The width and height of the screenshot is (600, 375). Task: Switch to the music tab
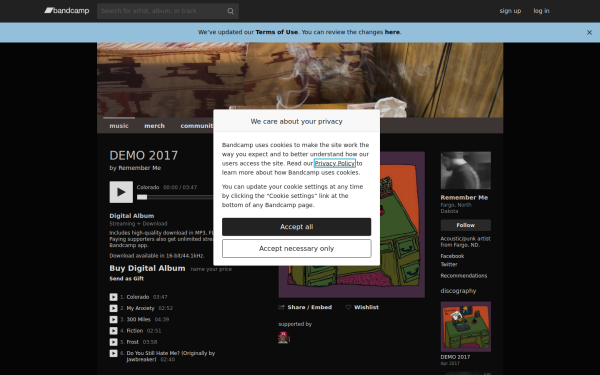click(119, 126)
